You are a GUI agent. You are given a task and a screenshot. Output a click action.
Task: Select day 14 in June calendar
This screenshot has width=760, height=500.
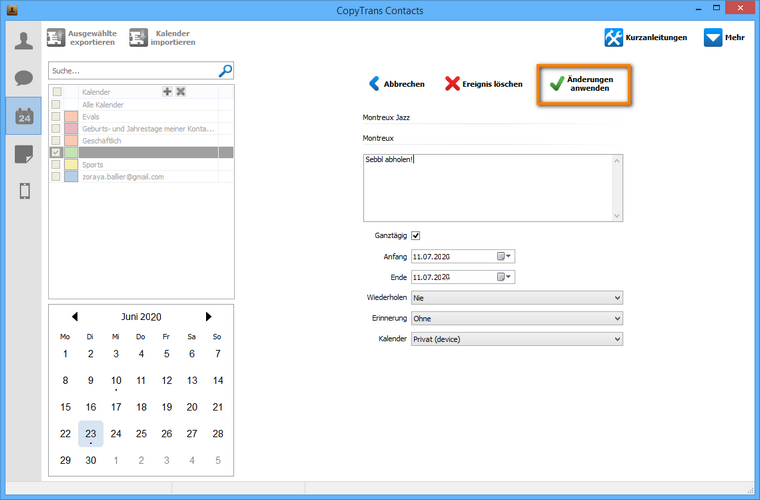218,381
